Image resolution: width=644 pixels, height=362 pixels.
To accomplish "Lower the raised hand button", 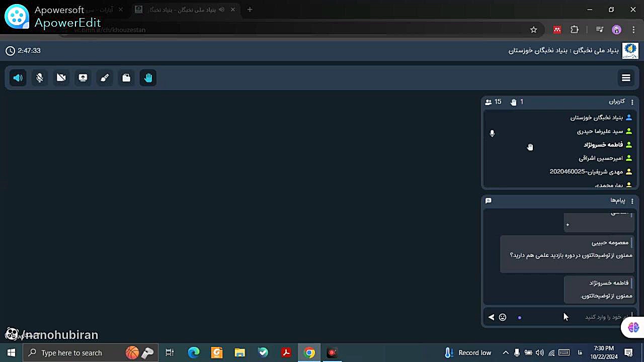I will pos(148,78).
